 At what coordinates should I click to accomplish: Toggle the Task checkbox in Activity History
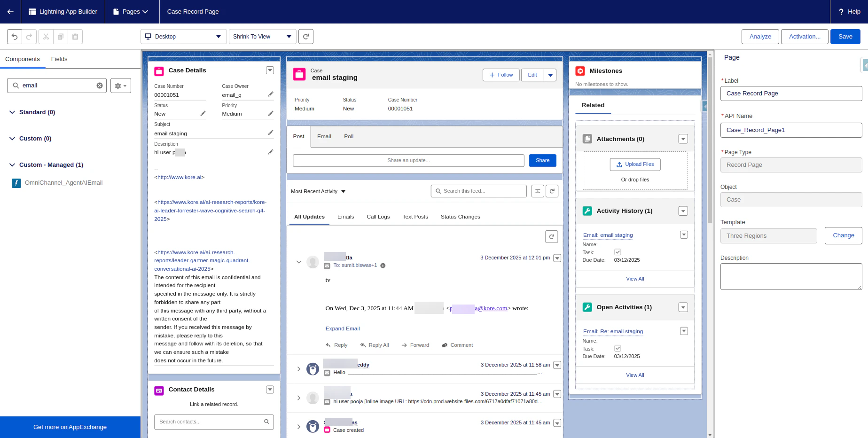(x=617, y=252)
